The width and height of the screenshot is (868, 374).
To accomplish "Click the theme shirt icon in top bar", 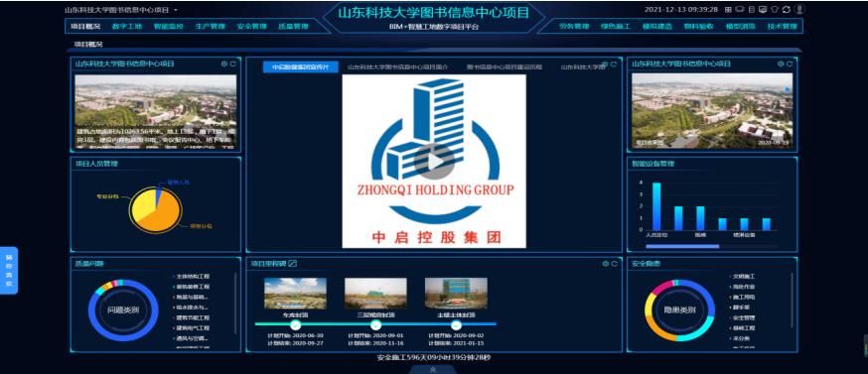I will [x=775, y=9].
